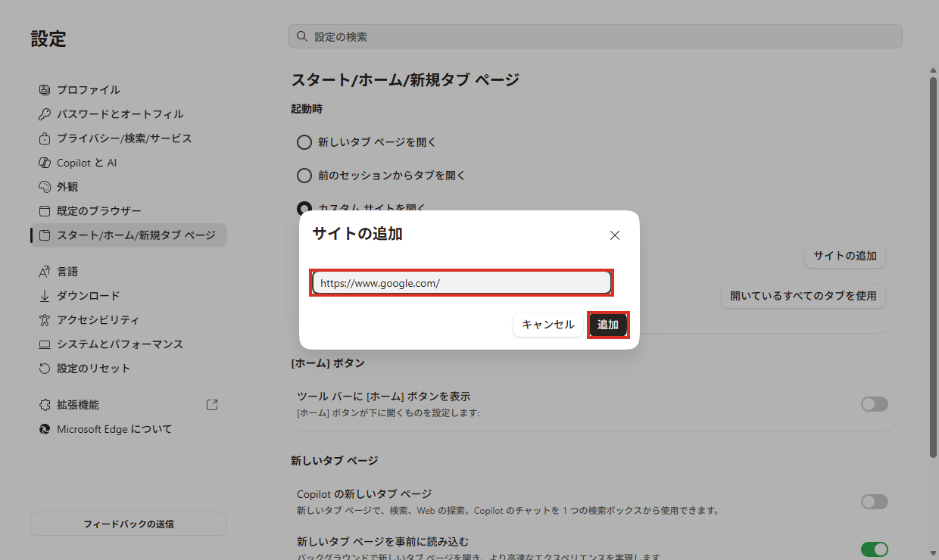Open アクセシビリティ settings section
Screen dimensions: 939x560
point(129,319)
